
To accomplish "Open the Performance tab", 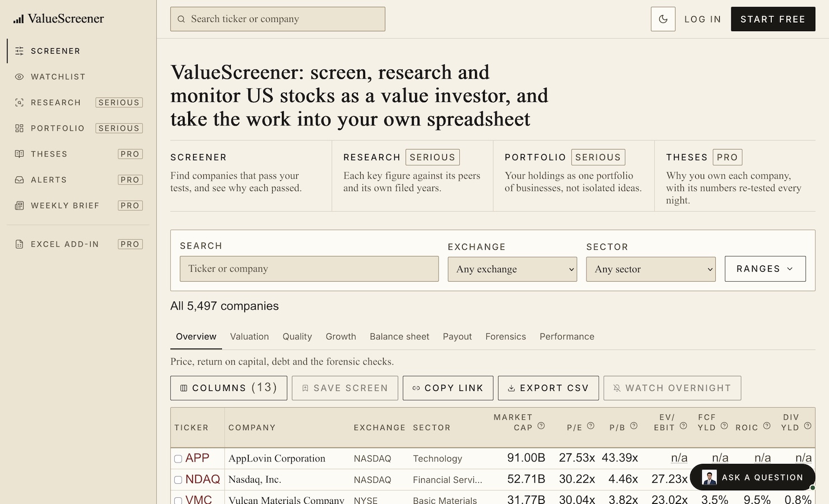I will 567,337.
